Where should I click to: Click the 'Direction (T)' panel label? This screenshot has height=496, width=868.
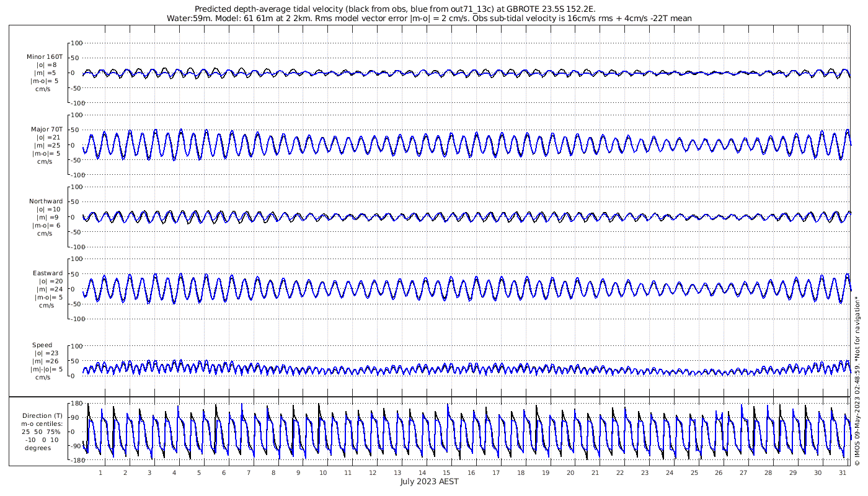pyautogui.click(x=42, y=416)
